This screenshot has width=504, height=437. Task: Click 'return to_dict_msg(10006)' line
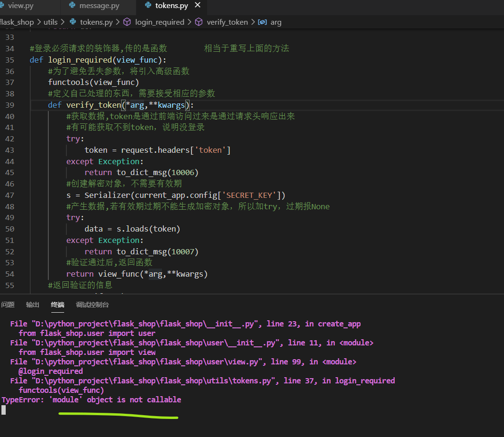(142, 173)
